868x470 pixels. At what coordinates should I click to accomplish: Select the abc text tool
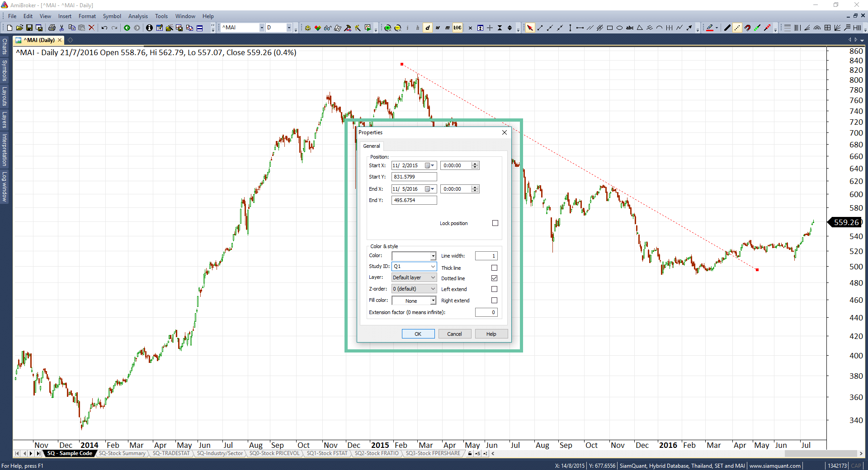click(630, 28)
